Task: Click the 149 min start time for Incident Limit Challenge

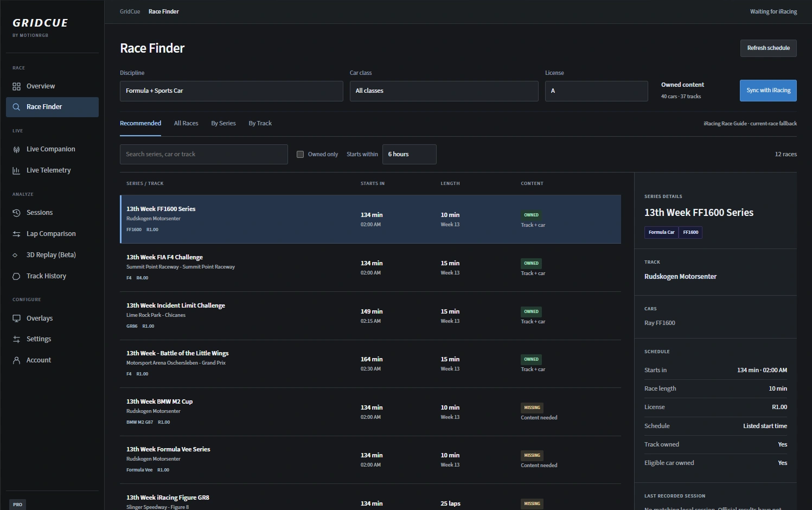Action: pyautogui.click(x=372, y=312)
